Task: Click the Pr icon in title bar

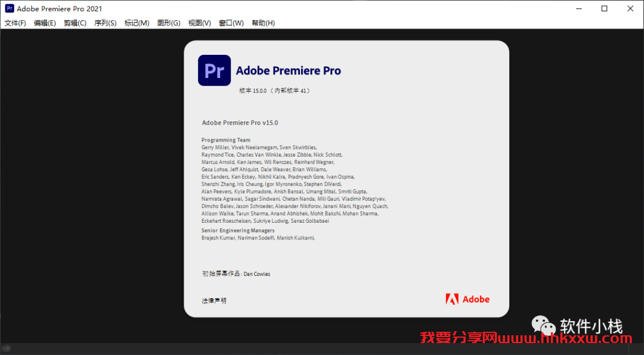Action: (x=9, y=8)
